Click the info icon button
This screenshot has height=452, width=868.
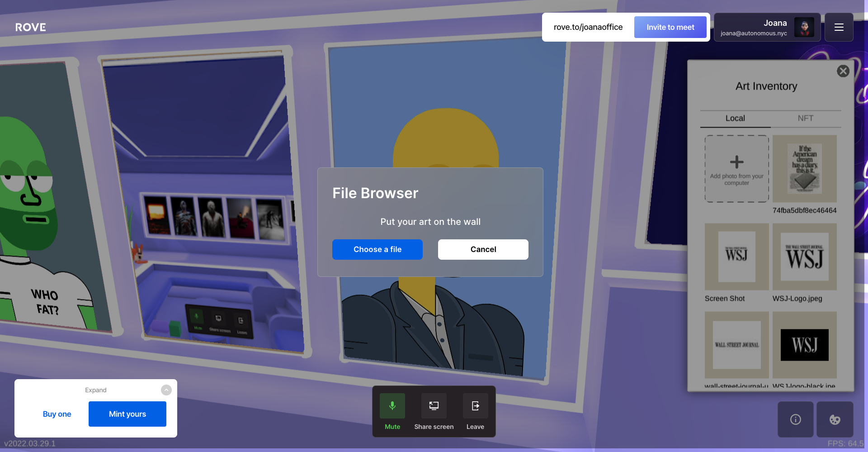[795, 419]
